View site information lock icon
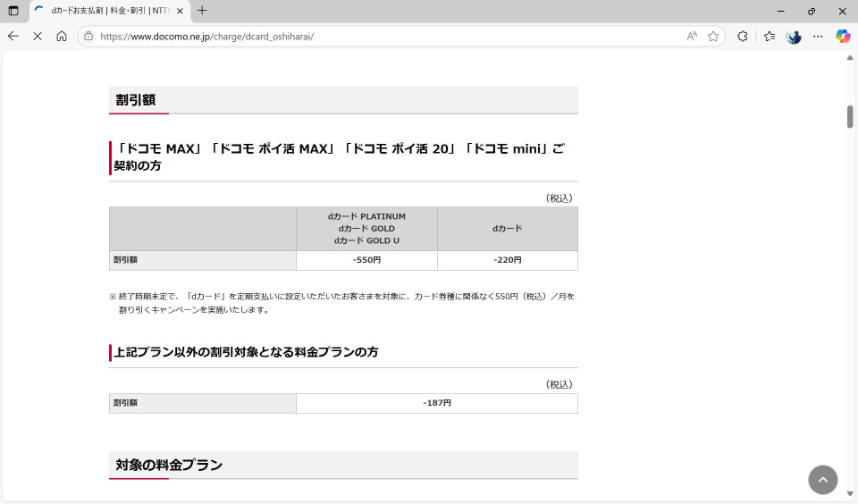The height and width of the screenshot is (504, 858). click(x=88, y=36)
